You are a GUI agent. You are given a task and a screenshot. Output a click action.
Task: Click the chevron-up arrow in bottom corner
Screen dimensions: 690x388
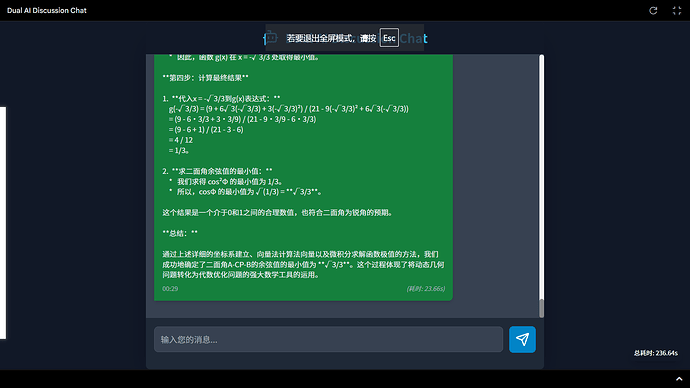(679, 379)
